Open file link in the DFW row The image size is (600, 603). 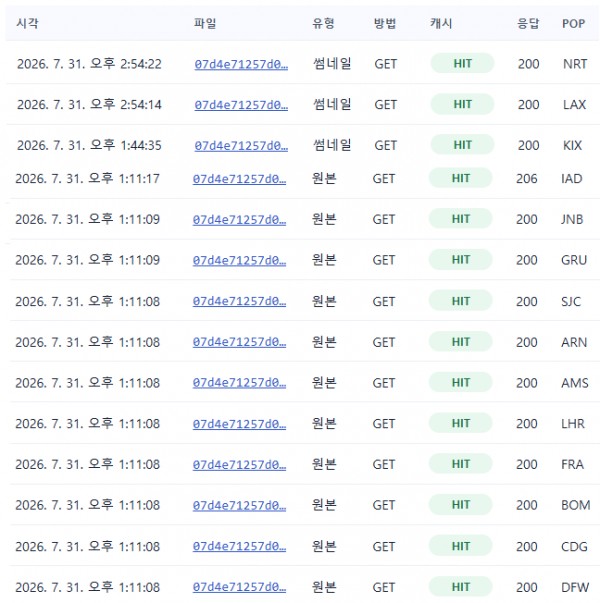tap(239, 587)
